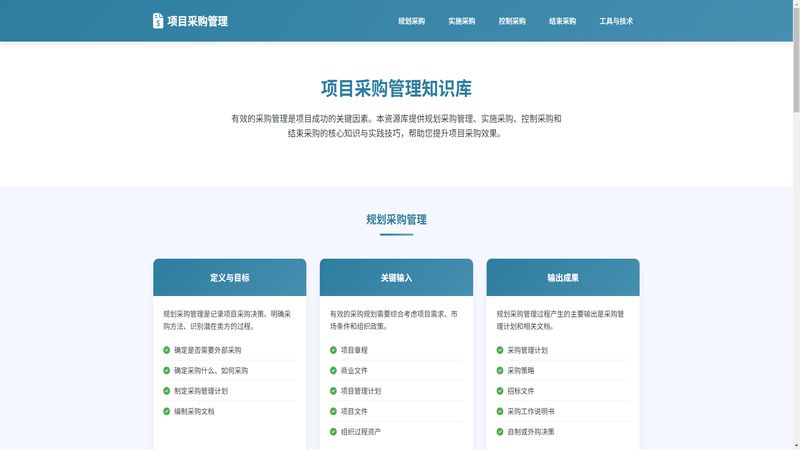The width and height of the screenshot is (800, 450).
Task: Click check icon beside 组织过程资产
Action: 333,432
